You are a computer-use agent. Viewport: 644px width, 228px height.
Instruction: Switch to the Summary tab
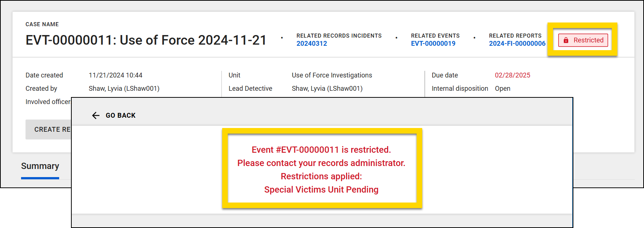(40, 166)
